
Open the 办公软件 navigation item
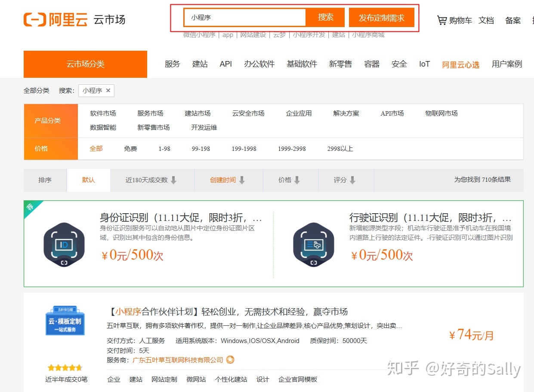tap(259, 64)
